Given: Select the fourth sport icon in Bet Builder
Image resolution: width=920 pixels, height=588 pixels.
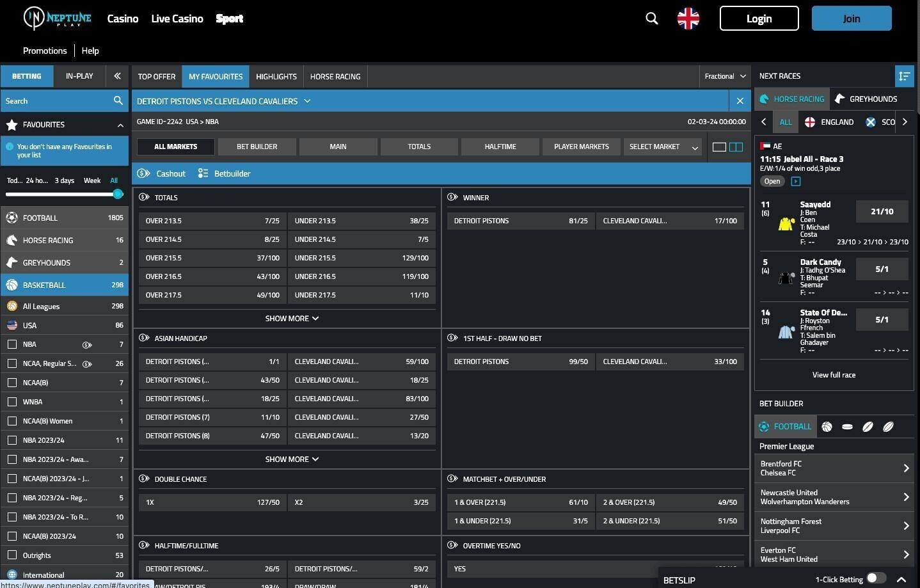Looking at the screenshot, I should point(868,427).
